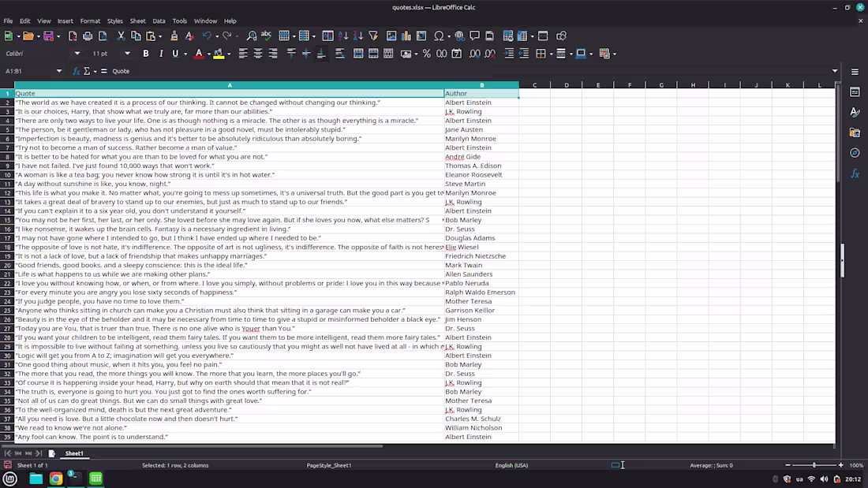
Task: Insert comment speech bubble icon
Action: (x=474, y=36)
